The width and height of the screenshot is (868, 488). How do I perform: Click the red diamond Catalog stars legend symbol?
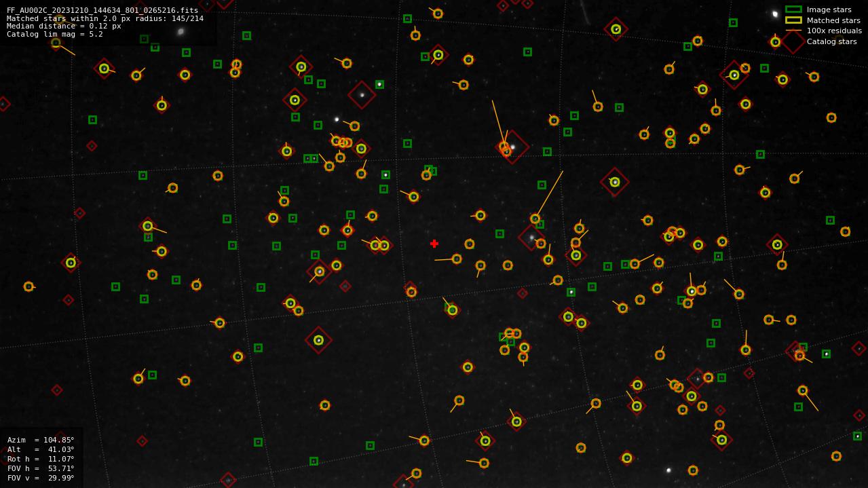click(793, 41)
